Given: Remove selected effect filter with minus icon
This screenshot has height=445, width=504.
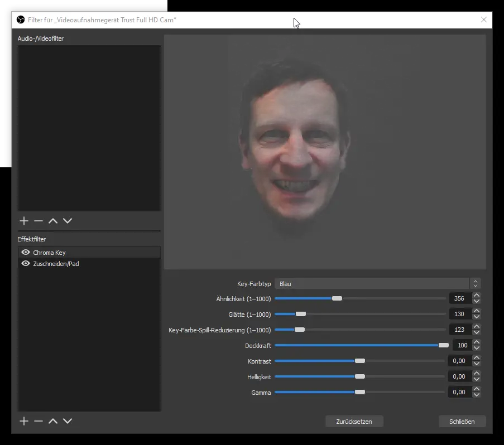Looking at the screenshot, I should click(x=39, y=421).
